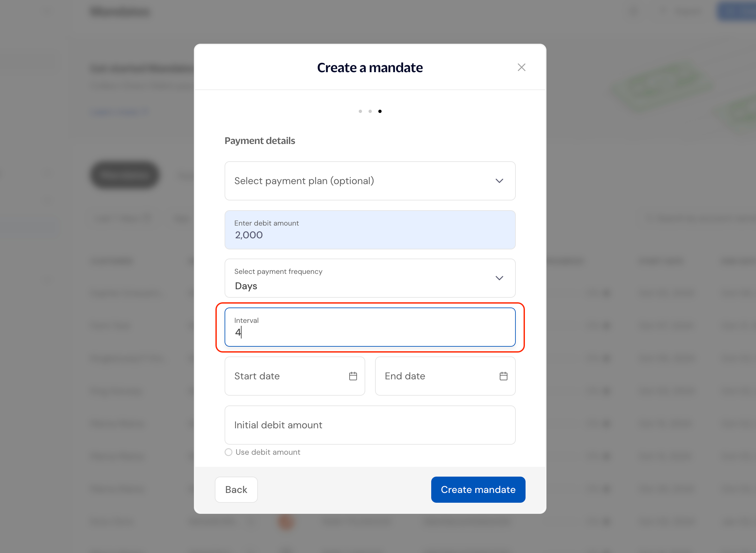Focus the Enter debit amount field

[370, 230]
